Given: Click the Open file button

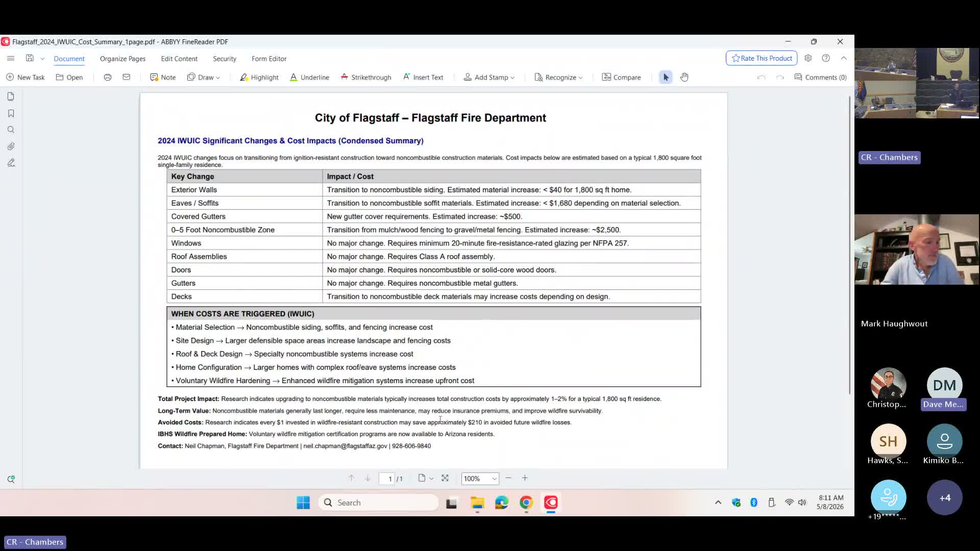Looking at the screenshot, I should (69, 78).
